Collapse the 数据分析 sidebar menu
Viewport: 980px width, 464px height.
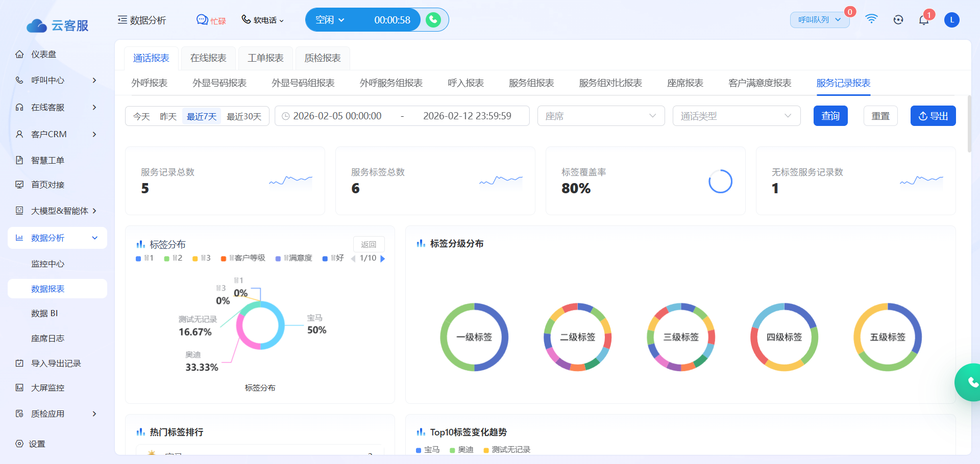[57, 238]
